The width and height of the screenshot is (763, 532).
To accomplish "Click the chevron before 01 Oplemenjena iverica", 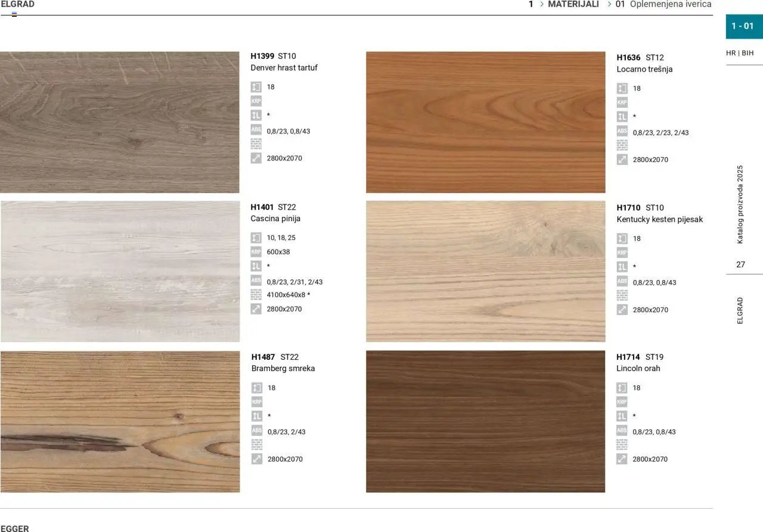I will (609, 4).
